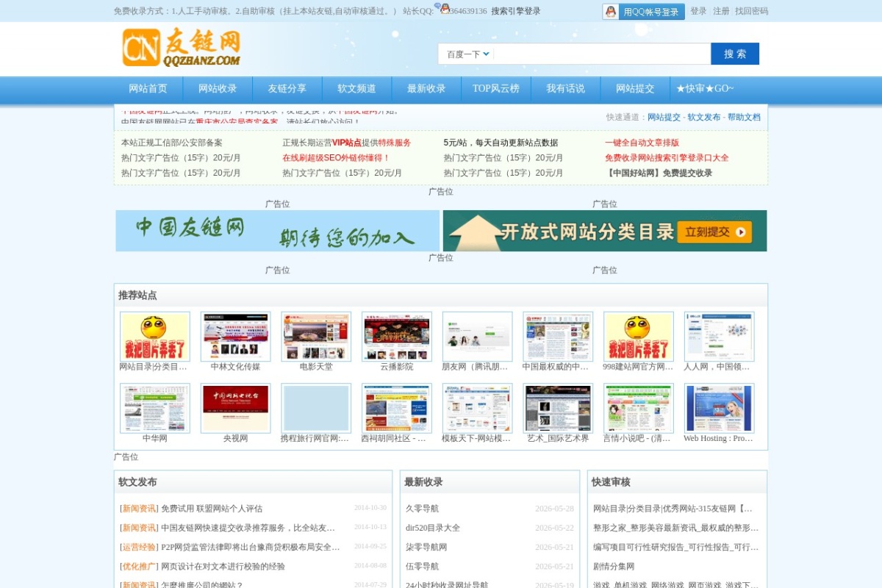Click the blue 搜索 button
The height and width of the screenshot is (588, 882).
735,54
